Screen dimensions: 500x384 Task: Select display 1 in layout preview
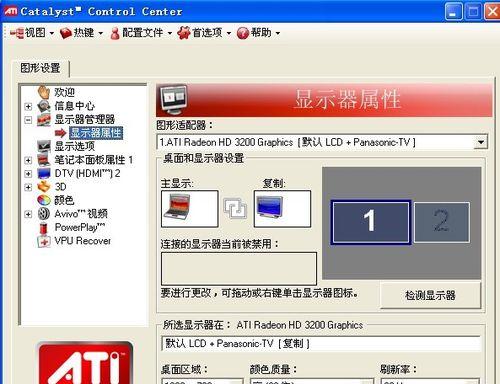pyautogui.click(x=370, y=222)
